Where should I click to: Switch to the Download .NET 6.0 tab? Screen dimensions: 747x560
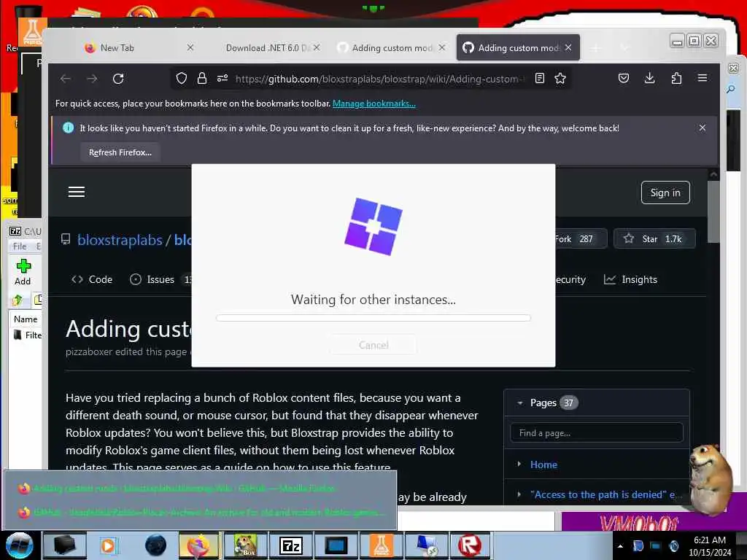[267, 48]
